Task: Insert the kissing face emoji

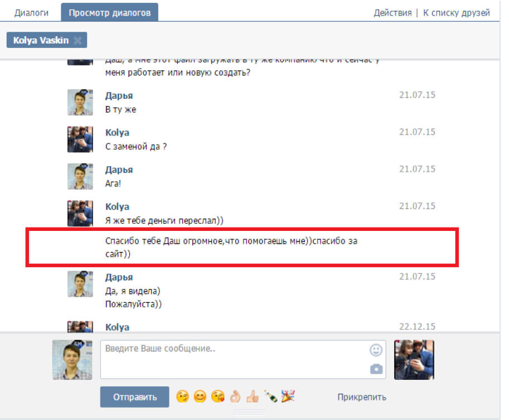Action: tap(217, 397)
